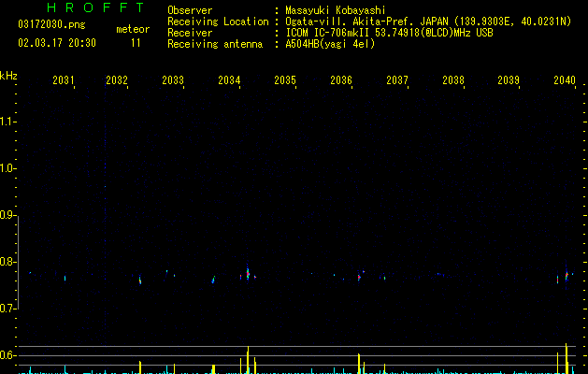
Task: Click the 2039 time axis label
Action: pyautogui.click(x=509, y=80)
